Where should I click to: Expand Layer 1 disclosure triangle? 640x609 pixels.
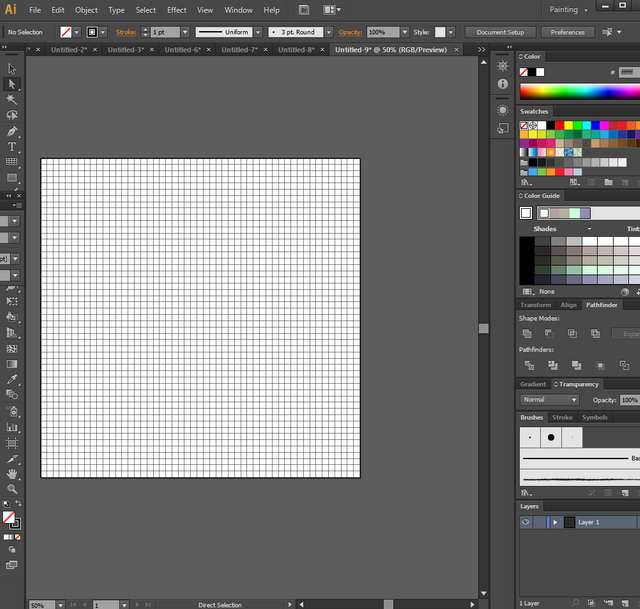[x=555, y=522]
